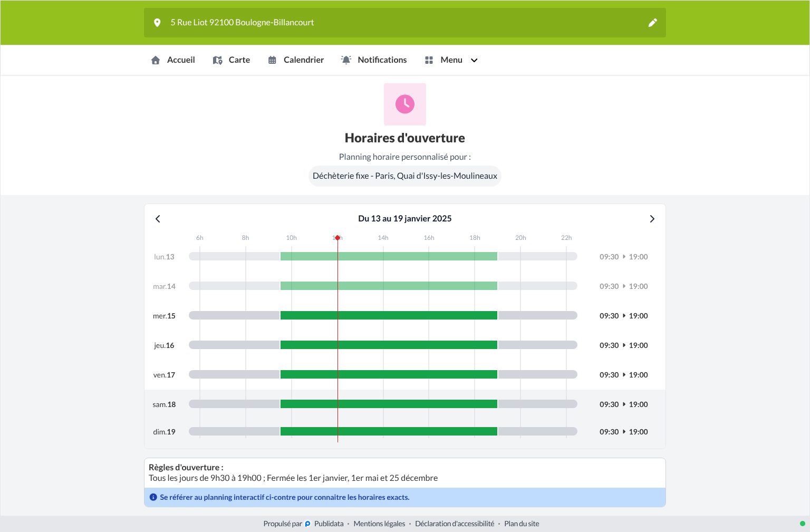Click the location pin icon
The image size is (810, 532).
157,23
